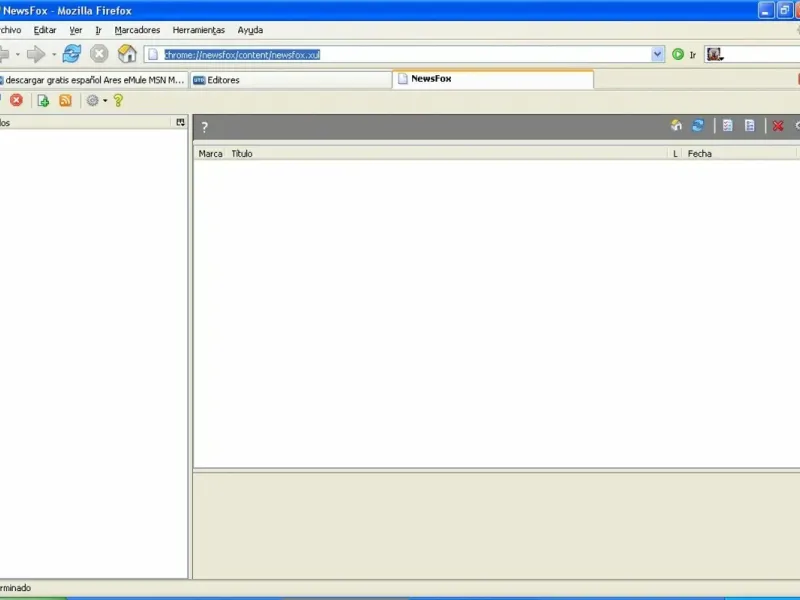Click the page icon in the address bar
The width and height of the screenshot is (800, 600).
coord(153,55)
